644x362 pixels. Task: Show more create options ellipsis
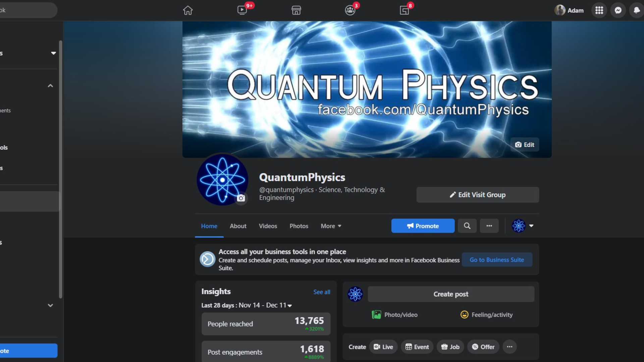509,347
